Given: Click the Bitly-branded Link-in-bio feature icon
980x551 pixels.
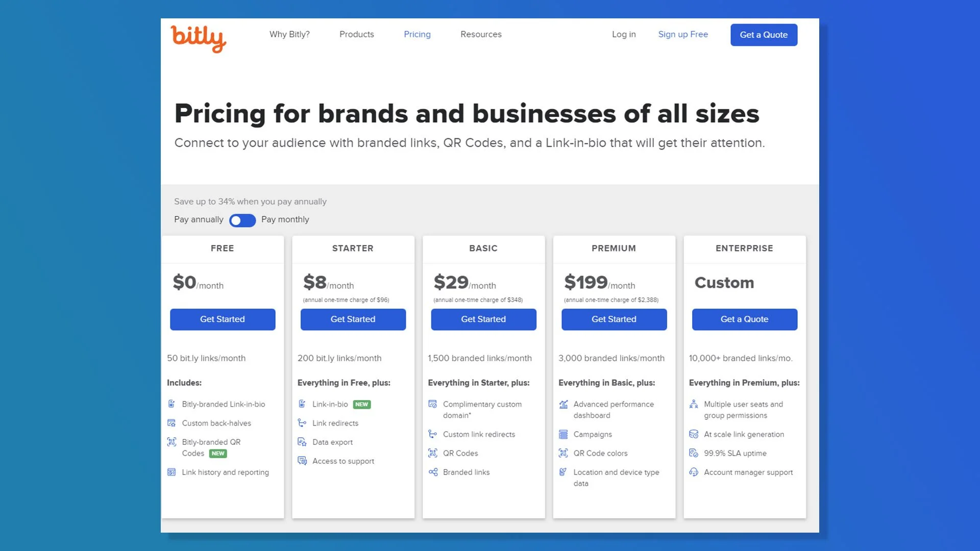Looking at the screenshot, I should point(171,404).
